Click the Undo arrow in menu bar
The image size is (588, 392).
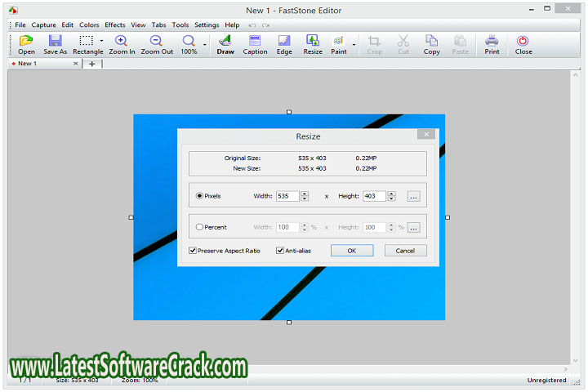pos(252,25)
